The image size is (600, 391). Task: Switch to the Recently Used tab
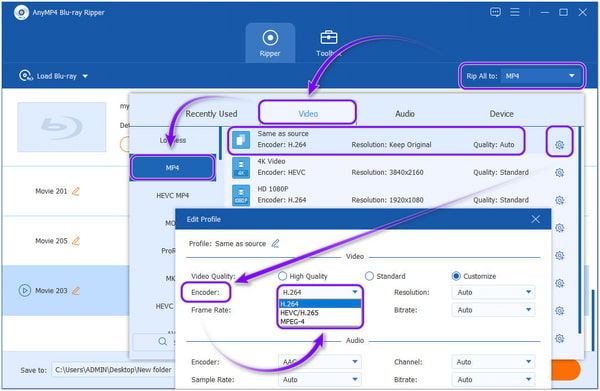pos(211,114)
